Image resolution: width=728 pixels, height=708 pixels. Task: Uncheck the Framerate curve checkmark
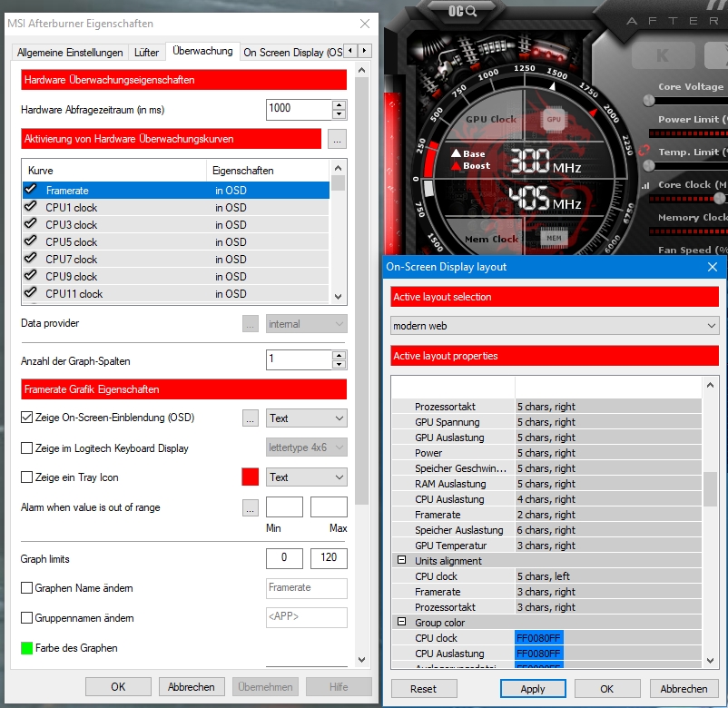point(31,190)
